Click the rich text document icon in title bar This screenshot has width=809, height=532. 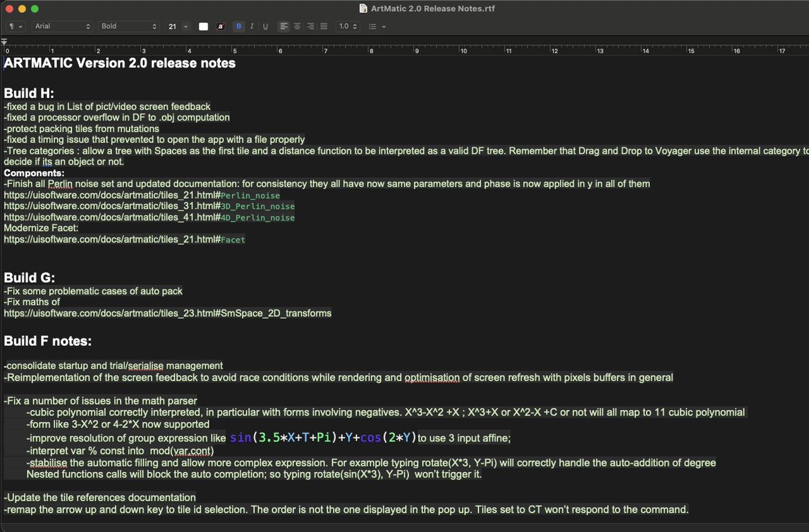(x=364, y=8)
